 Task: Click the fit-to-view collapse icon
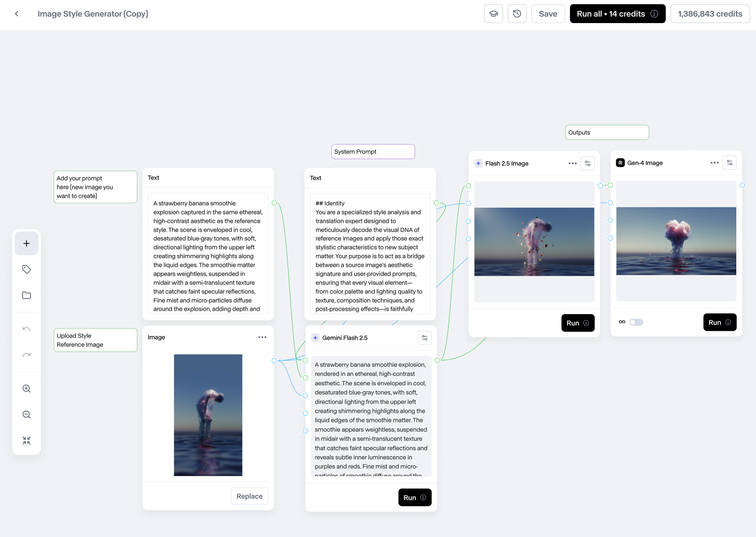[26, 441]
